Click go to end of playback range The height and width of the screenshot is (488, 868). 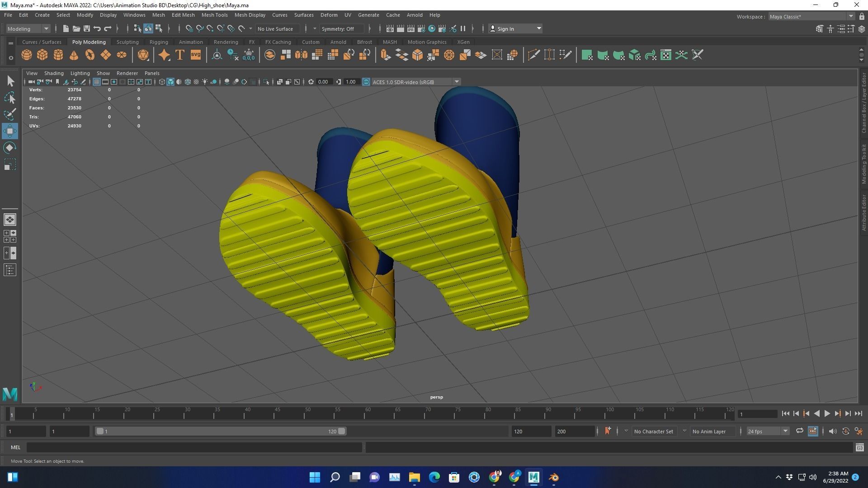(x=858, y=413)
